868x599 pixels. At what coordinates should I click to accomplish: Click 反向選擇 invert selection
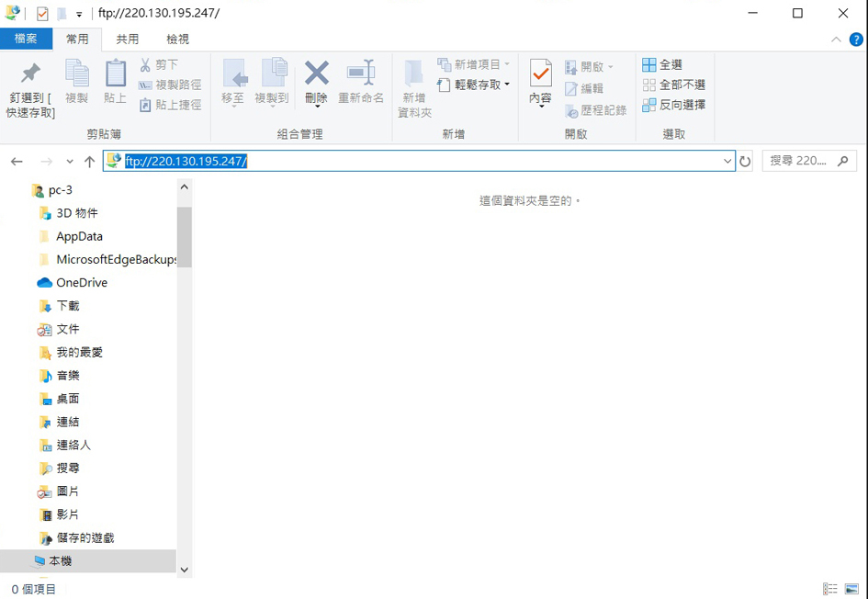point(673,105)
